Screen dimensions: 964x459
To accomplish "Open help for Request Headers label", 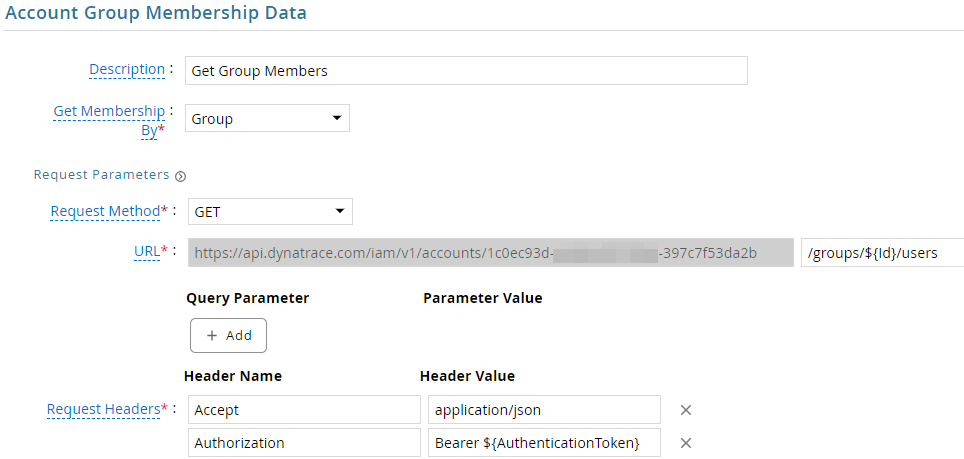I will 103,409.
